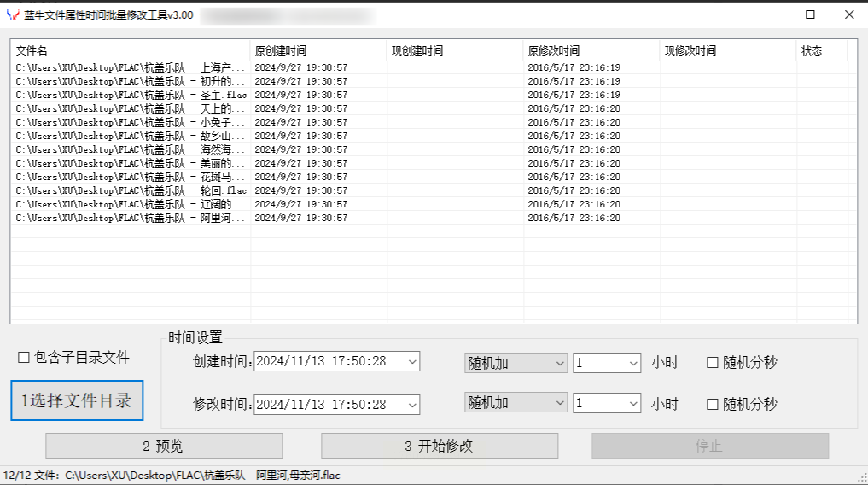Screen dimensions: 868x485
Task: Open hours value dropdown for 修改时间
Action: point(633,403)
